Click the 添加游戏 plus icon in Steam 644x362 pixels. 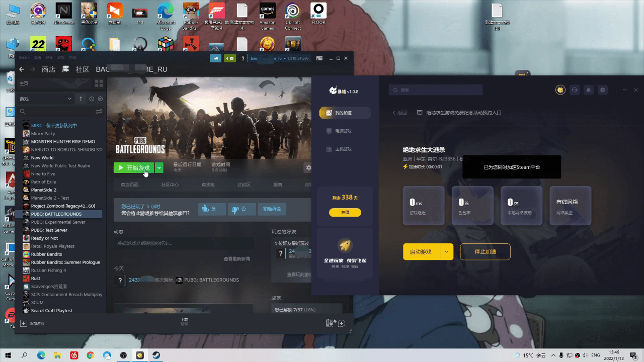pyautogui.click(x=23, y=323)
